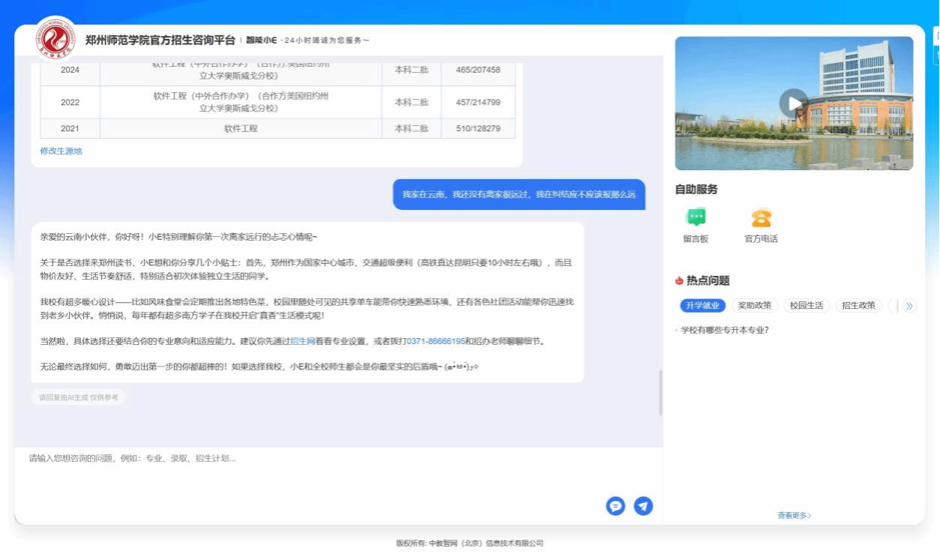This screenshot has height=560, width=940.
Task: Click the orange 官方电话 telephone icon
Action: pyautogui.click(x=761, y=218)
